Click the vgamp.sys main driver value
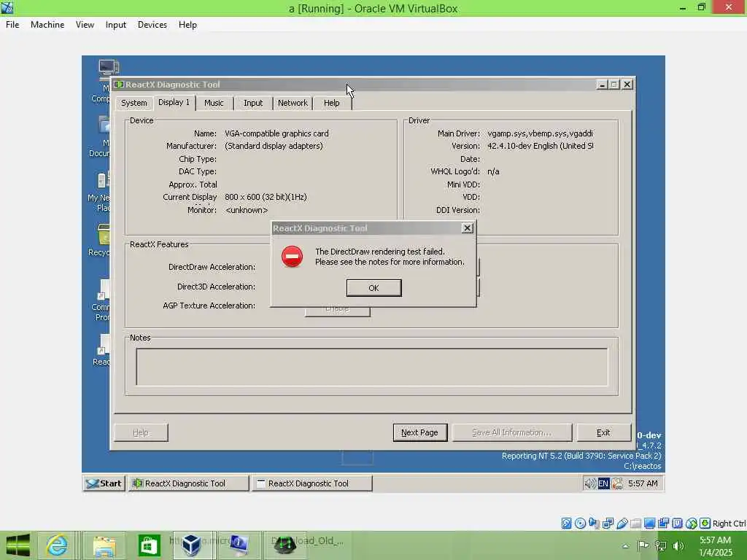This screenshot has width=747, height=560. pos(541,134)
